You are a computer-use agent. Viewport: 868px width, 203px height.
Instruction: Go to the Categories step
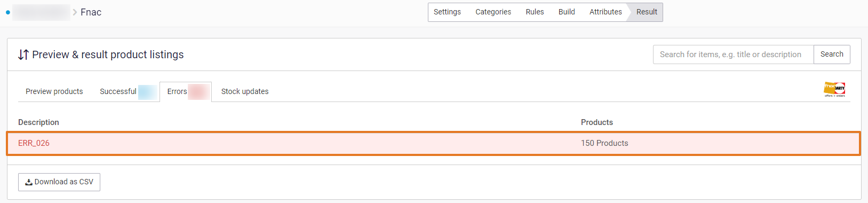[x=493, y=12]
